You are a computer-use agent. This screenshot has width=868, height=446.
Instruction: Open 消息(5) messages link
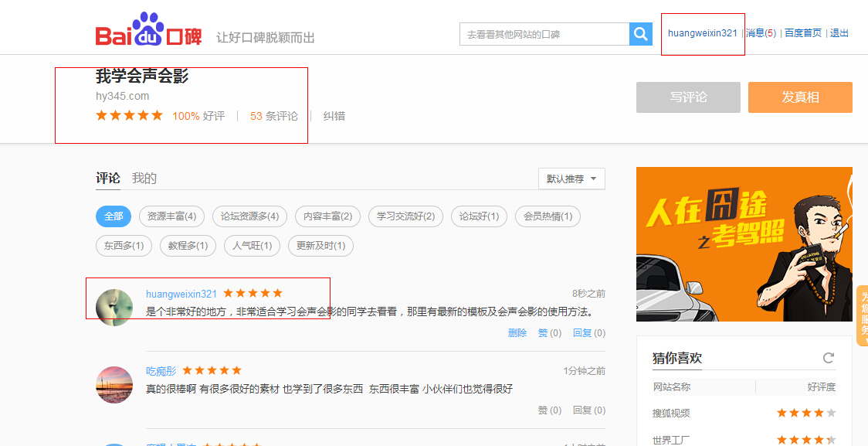(x=761, y=32)
